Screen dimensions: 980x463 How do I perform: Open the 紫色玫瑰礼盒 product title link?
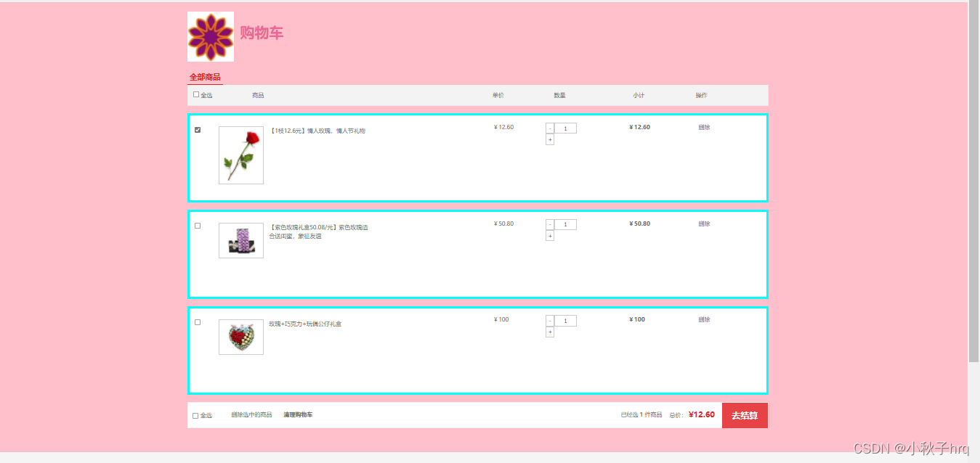[318, 231]
